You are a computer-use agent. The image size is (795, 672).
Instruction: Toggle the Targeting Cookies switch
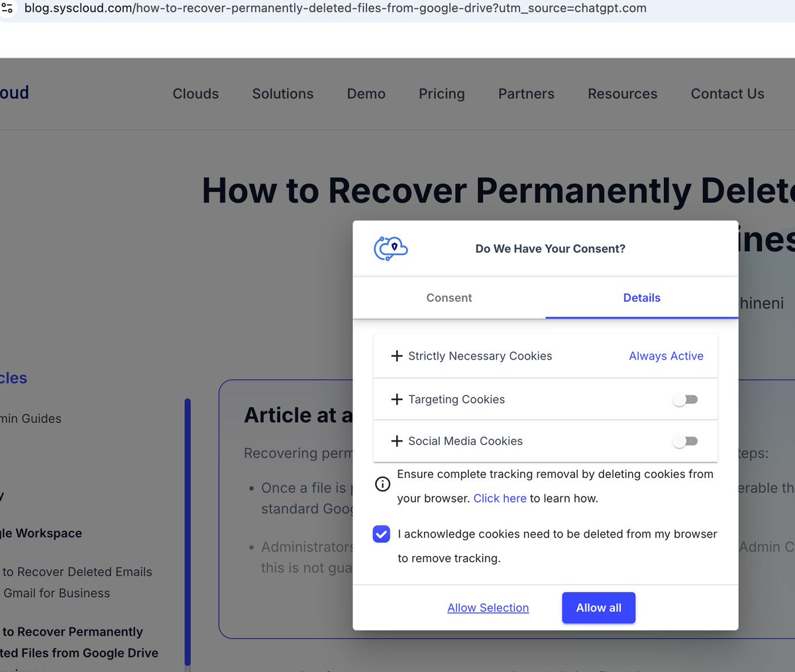point(685,399)
